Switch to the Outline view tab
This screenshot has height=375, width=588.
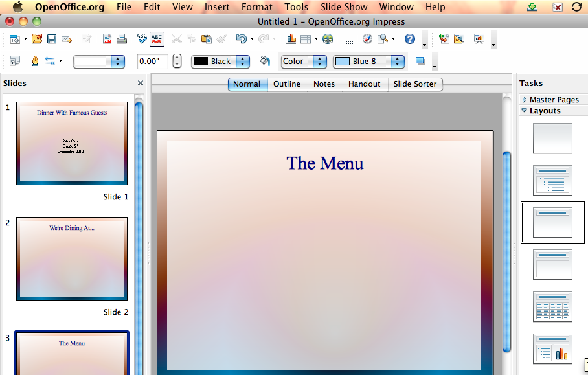pyautogui.click(x=287, y=84)
